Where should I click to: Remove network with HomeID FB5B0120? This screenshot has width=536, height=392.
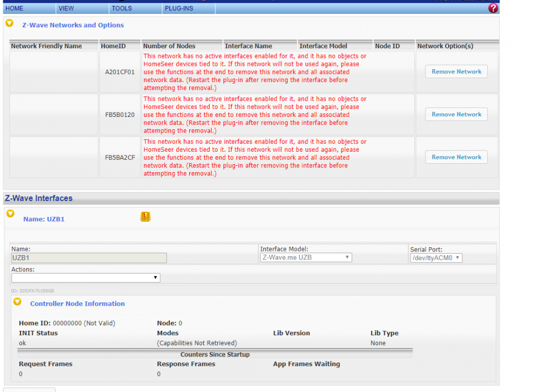pos(456,114)
